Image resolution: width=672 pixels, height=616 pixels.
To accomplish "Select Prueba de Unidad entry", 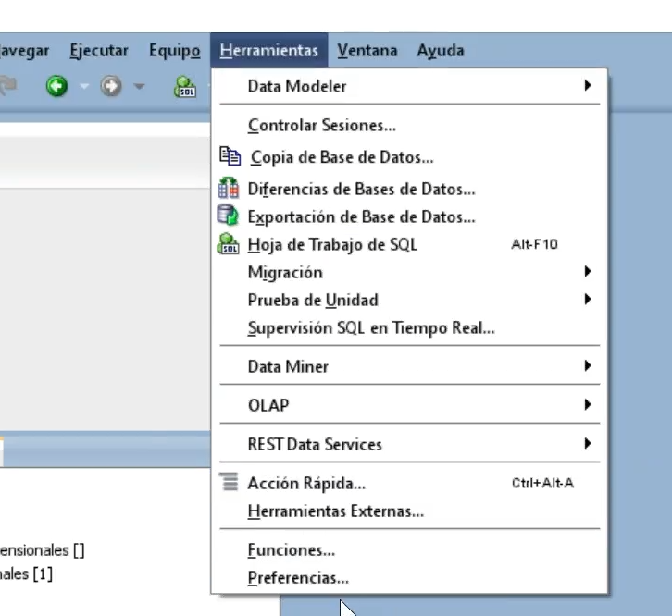I will click(409, 300).
